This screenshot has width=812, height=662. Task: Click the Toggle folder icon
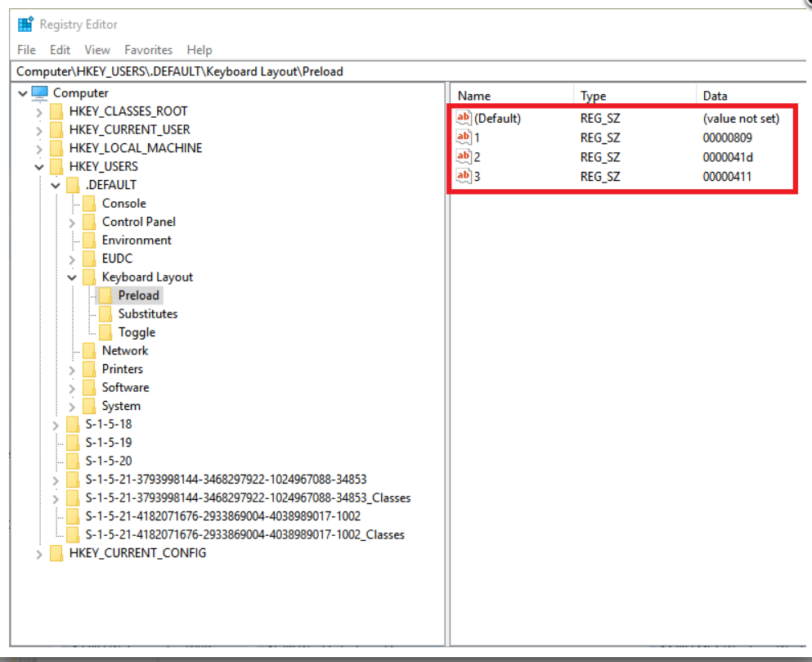tap(105, 332)
